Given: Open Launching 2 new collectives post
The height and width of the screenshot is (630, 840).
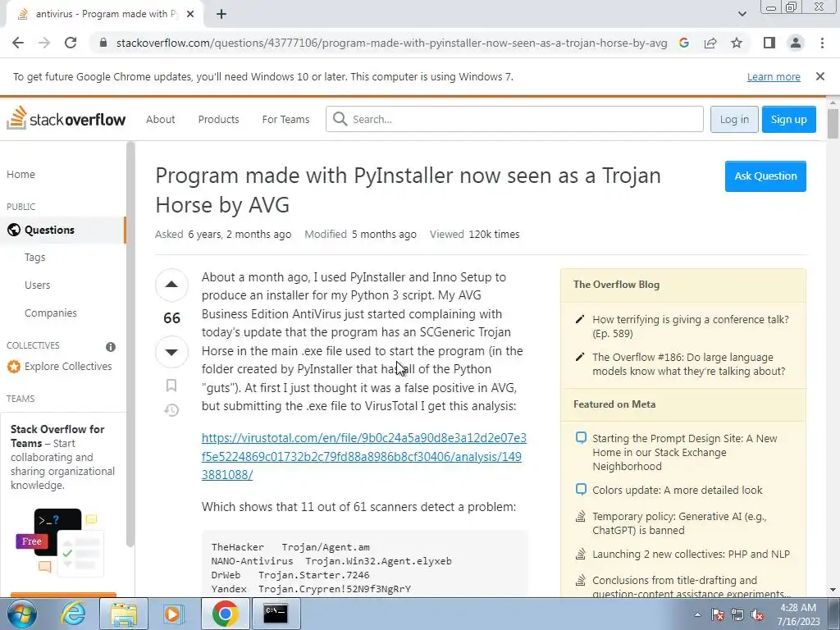Looking at the screenshot, I should click(691, 554).
